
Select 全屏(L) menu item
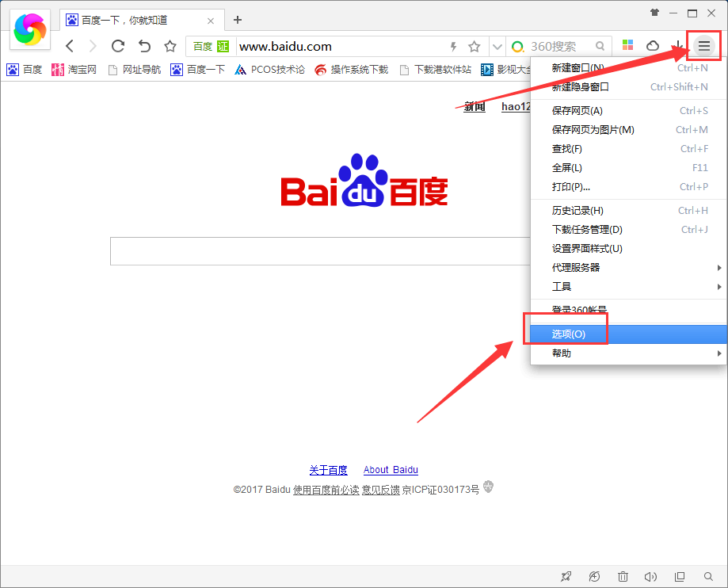(629, 168)
